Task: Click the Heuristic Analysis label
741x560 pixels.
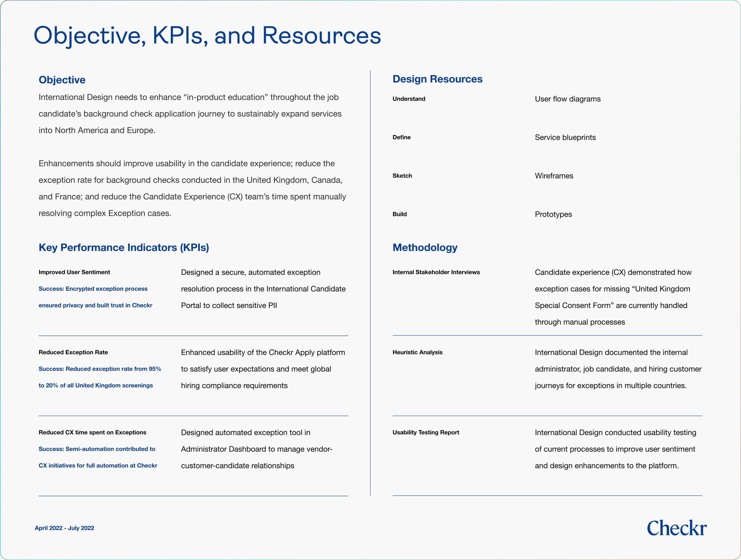Action: click(417, 352)
